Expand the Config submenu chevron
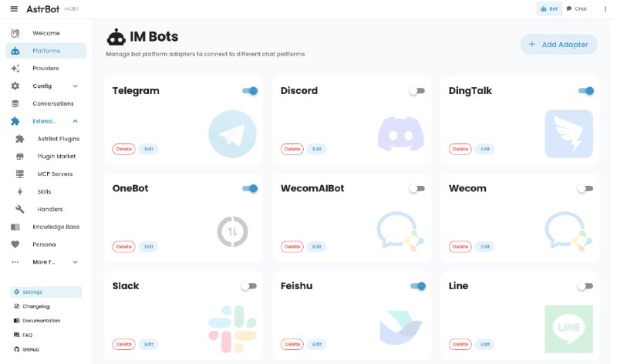 75,86
